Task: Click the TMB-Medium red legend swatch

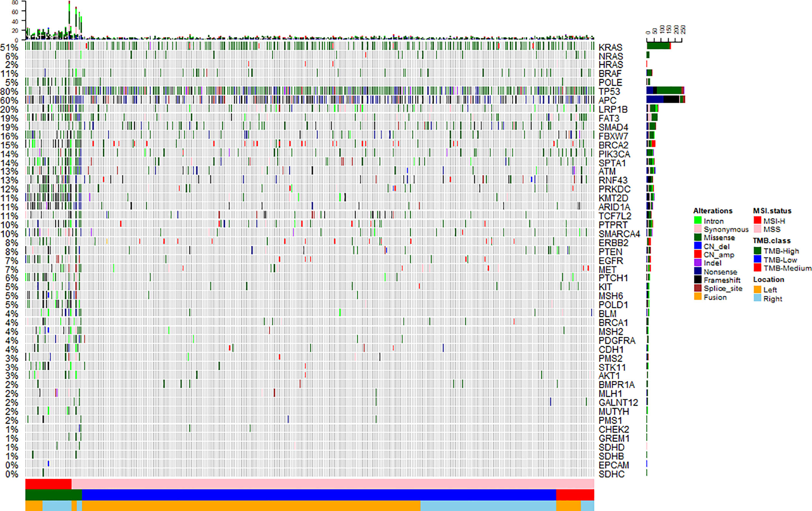Action: [757, 268]
